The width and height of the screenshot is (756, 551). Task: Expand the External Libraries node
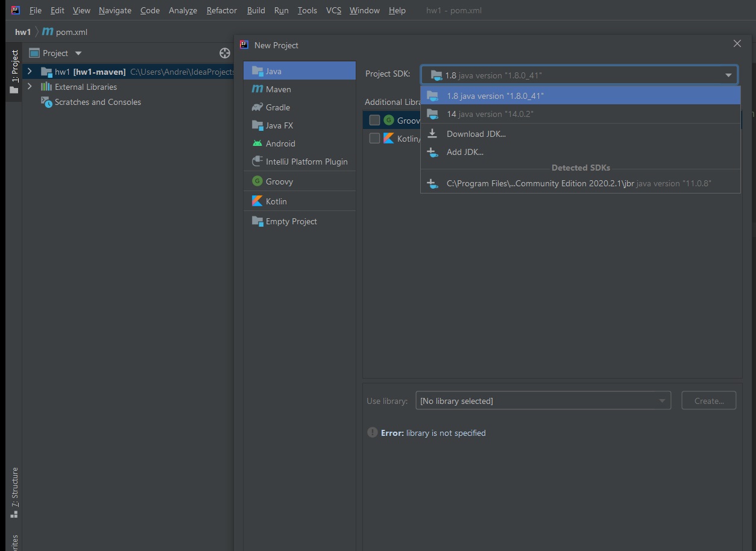click(30, 87)
